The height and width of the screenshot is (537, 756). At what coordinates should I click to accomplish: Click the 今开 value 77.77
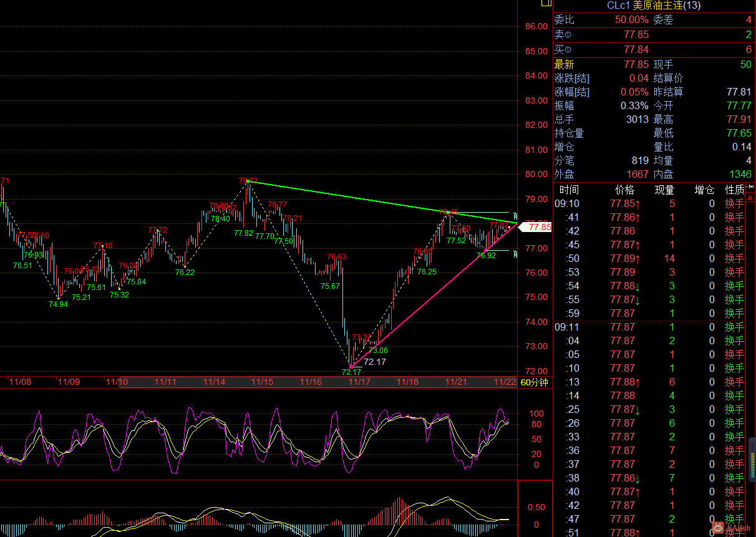(x=740, y=106)
